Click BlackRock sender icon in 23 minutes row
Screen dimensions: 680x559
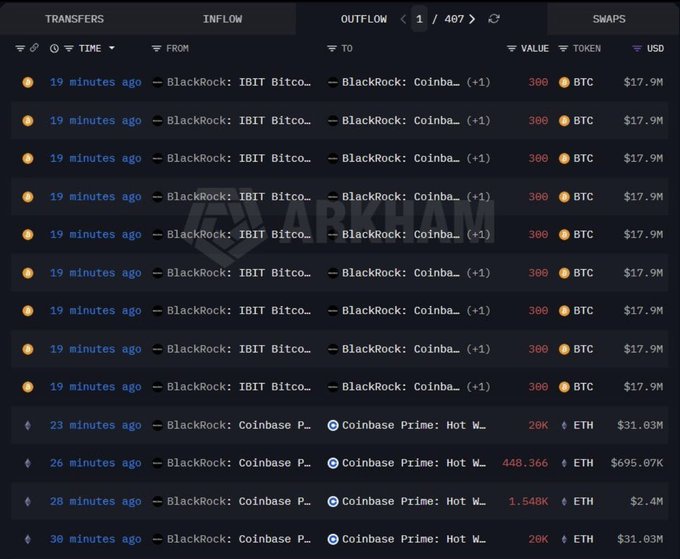(x=157, y=425)
